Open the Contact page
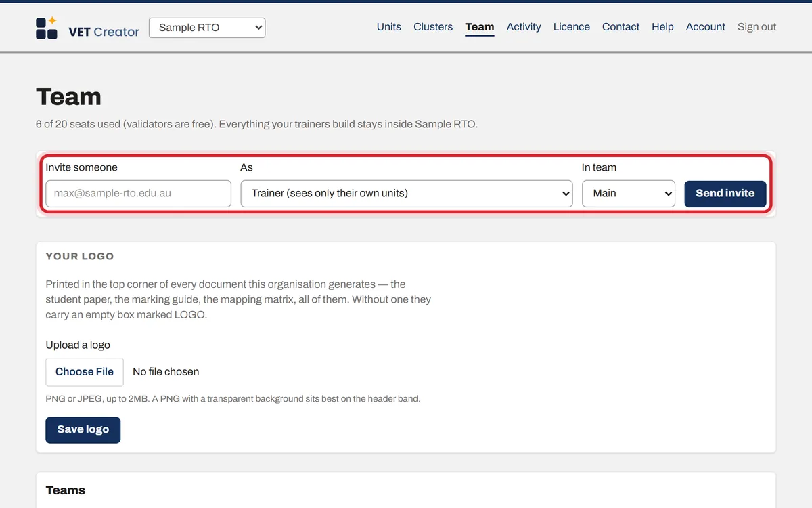The width and height of the screenshot is (812, 508). 621,27
